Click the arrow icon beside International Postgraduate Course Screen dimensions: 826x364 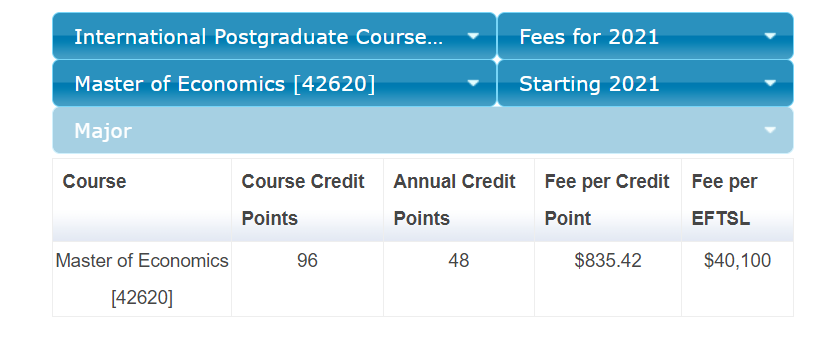(x=473, y=36)
